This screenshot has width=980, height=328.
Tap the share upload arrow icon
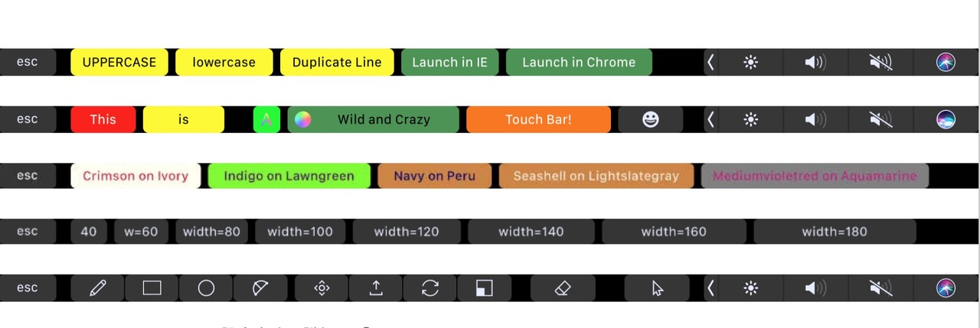pyautogui.click(x=376, y=288)
